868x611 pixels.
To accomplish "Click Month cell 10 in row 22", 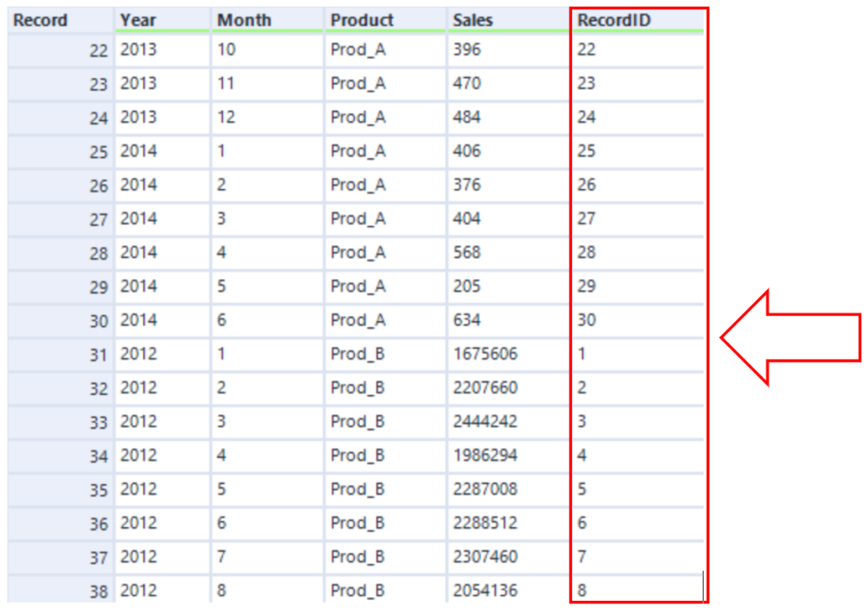I will [x=267, y=50].
